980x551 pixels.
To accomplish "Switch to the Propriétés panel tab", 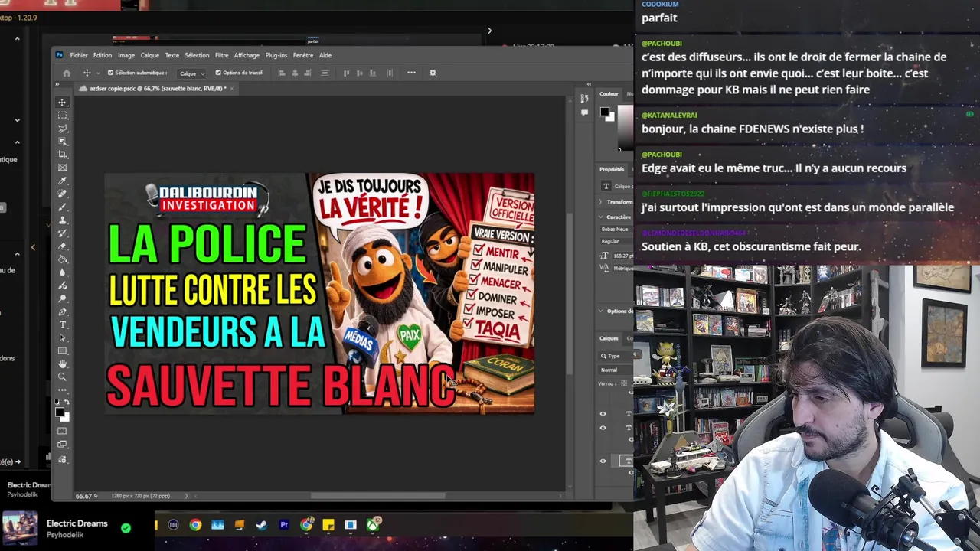I will point(612,169).
